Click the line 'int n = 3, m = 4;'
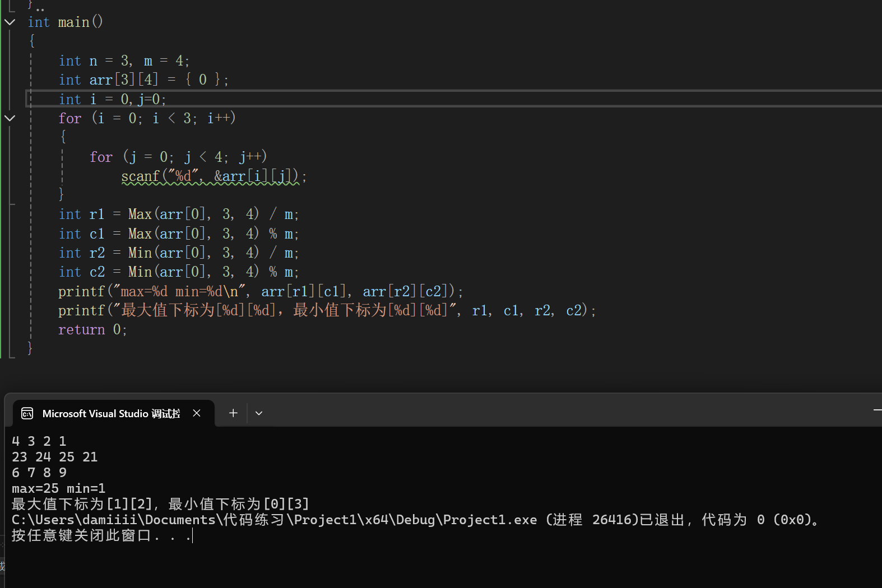The height and width of the screenshot is (588, 882). pyautogui.click(x=124, y=60)
